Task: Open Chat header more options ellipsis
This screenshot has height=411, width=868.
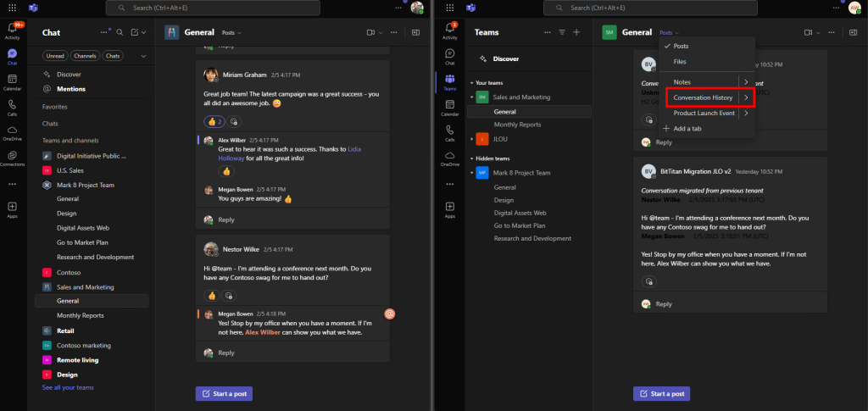Action: pyautogui.click(x=104, y=33)
